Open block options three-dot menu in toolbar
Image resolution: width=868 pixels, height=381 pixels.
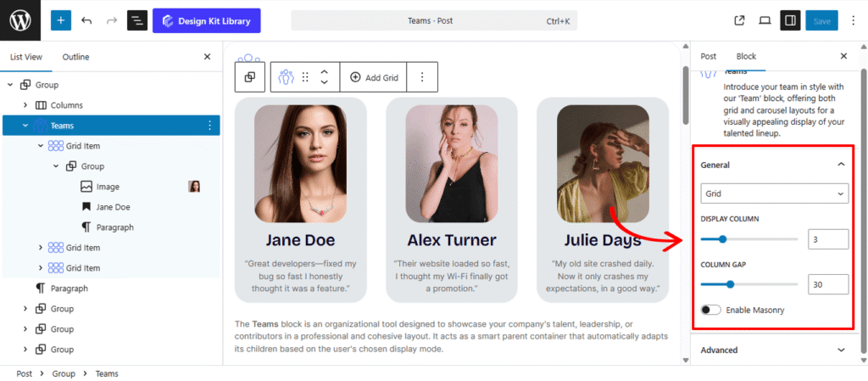point(422,77)
